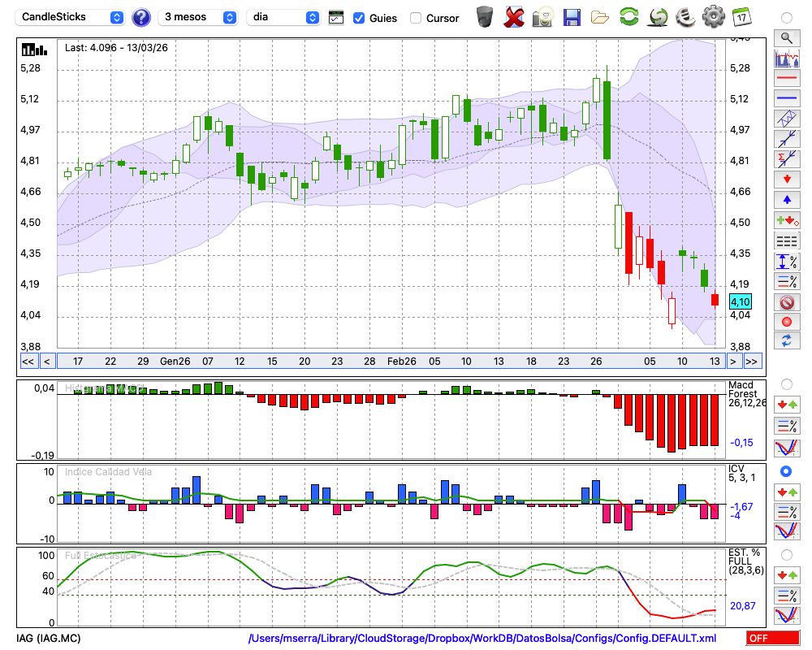The height and width of the screenshot is (650, 812).
Task: Click the blue up arrow marker tool
Action: tap(787, 200)
